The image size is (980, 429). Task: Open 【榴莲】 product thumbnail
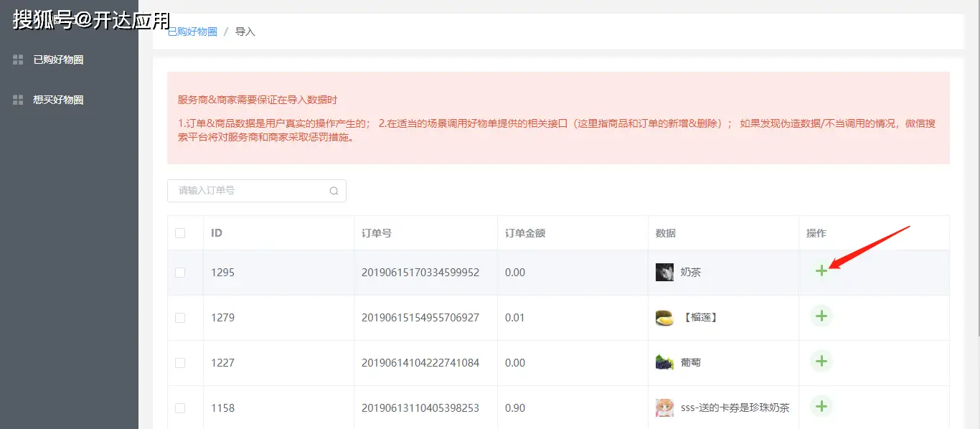coord(664,317)
